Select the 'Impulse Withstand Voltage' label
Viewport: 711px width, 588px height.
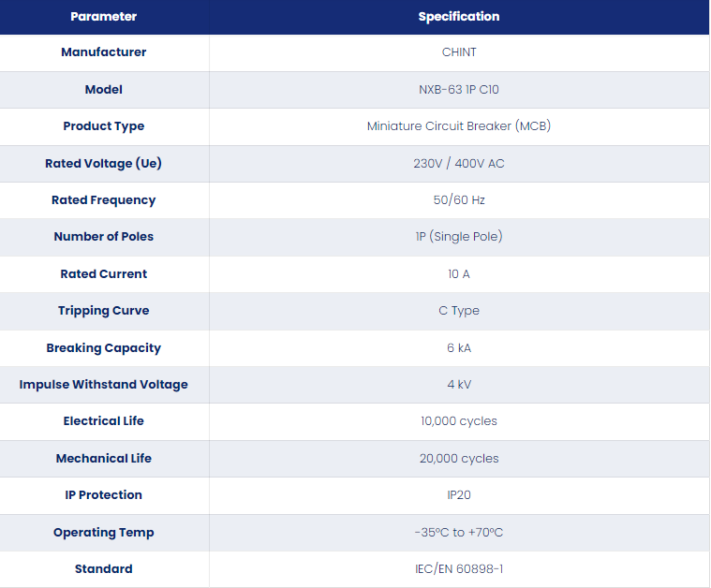pos(103,385)
